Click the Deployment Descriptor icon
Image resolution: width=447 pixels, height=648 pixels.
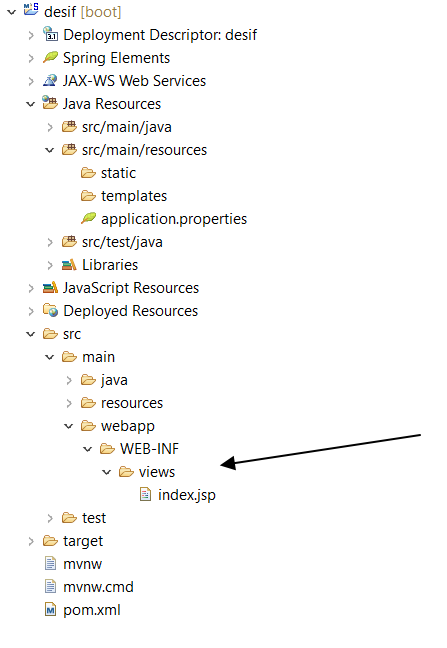click(50, 34)
